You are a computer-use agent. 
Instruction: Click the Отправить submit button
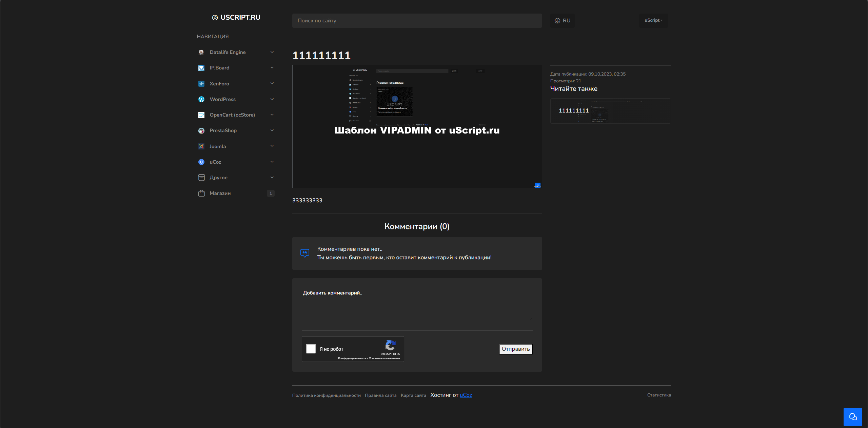(x=516, y=349)
